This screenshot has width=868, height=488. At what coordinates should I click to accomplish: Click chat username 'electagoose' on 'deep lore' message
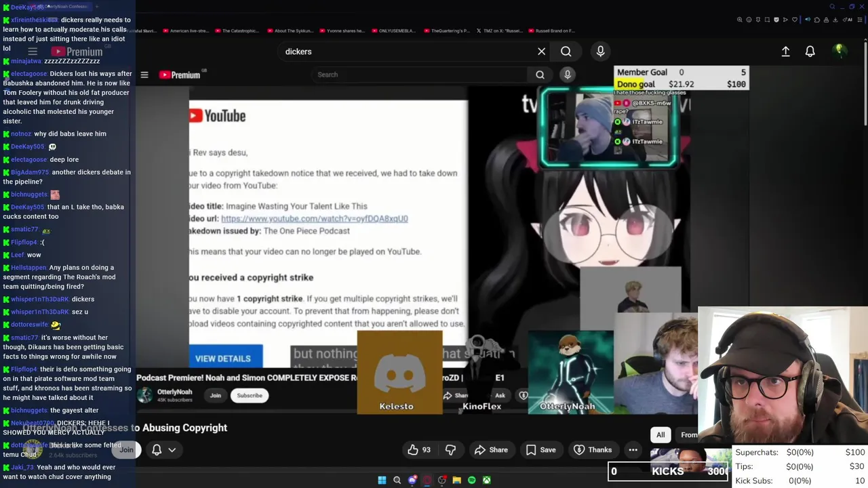pyautogui.click(x=28, y=159)
